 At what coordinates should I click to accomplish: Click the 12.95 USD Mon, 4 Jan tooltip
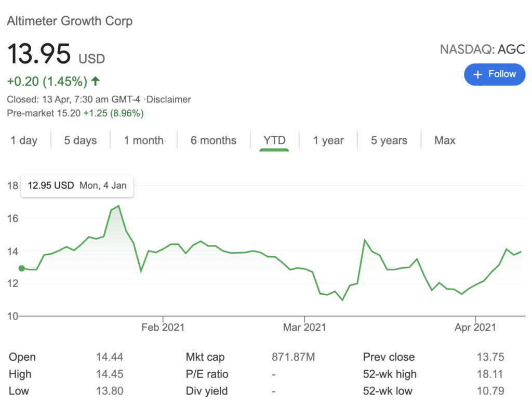(x=77, y=186)
